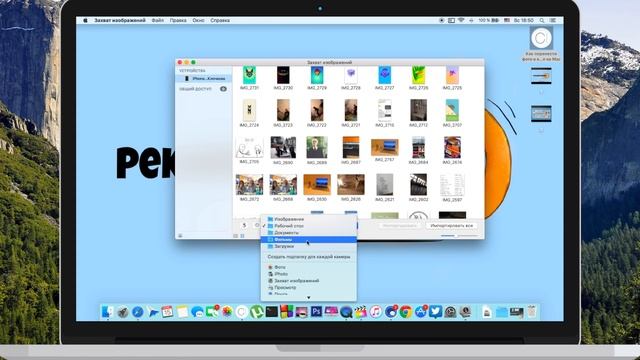640x360 pixels.
Task: Open Calendar app in the Dock
Action: 167,312
